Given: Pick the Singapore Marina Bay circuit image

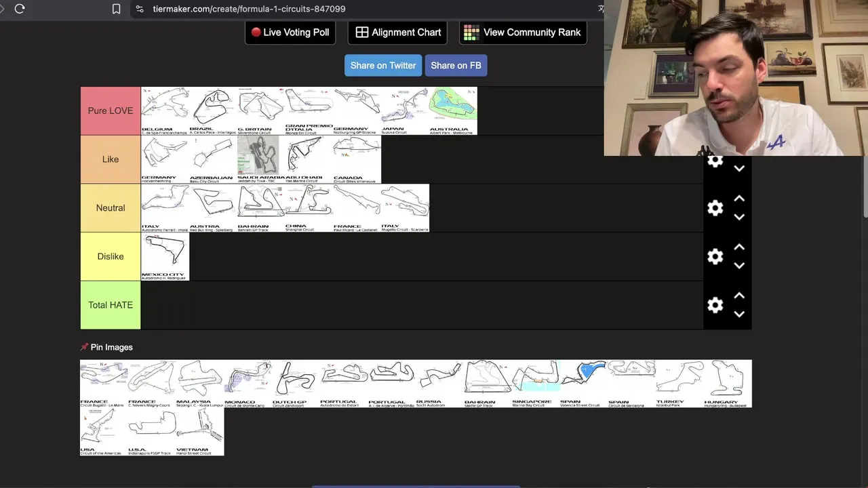Looking at the screenshot, I should (536, 384).
